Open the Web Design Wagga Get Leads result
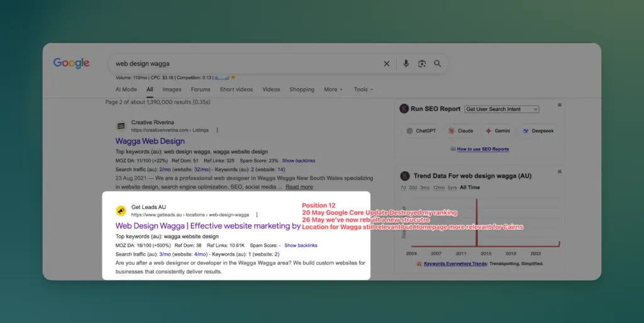Image resolution: width=644 pixels, height=323 pixels. coord(208,225)
